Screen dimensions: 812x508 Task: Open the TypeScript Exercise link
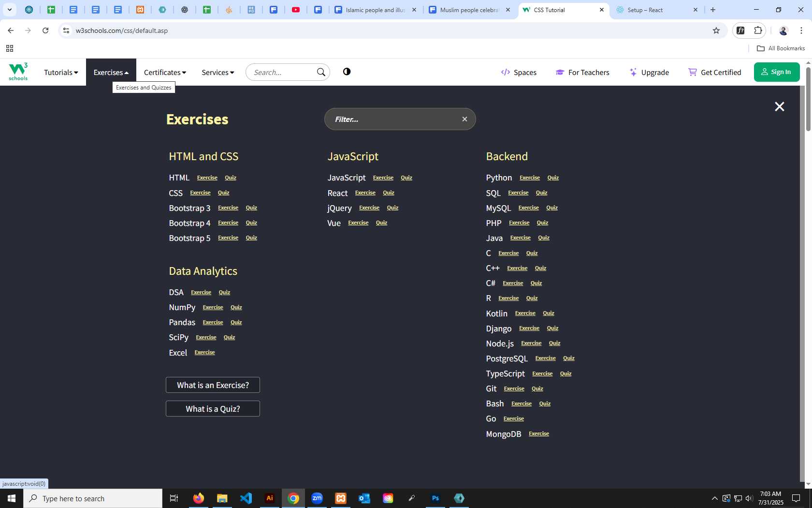pyautogui.click(x=542, y=374)
